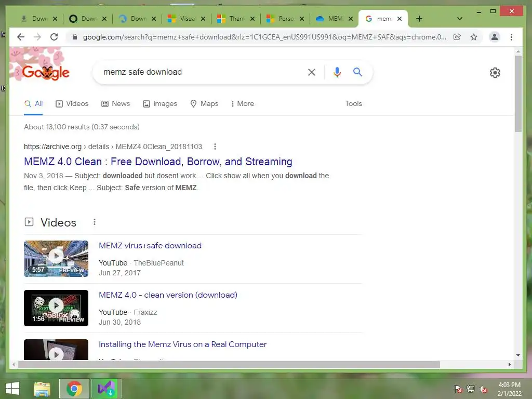Play third video thumbnail
The height and width of the screenshot is (399, 532).
pos(56,350)
